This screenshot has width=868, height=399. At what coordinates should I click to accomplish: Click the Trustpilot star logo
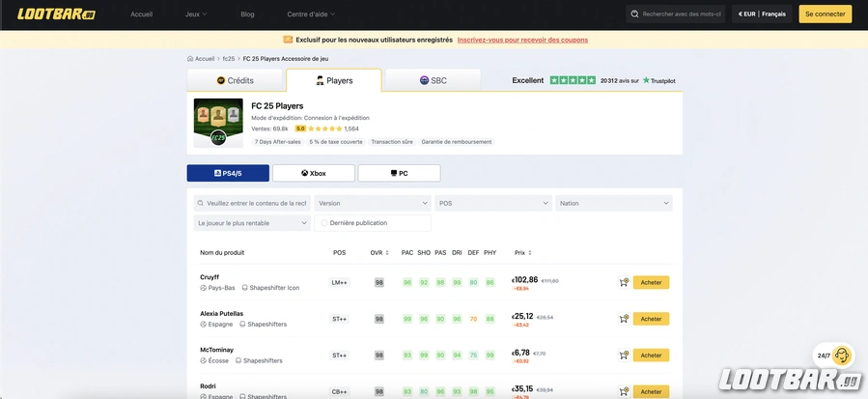(646, 80)
